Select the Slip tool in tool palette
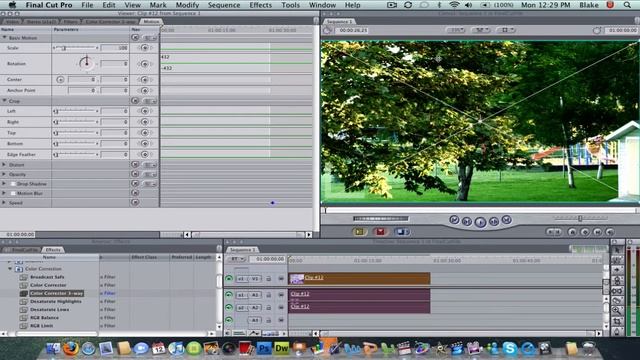The height and width of the screenshot is (360, 640). point(617,291)
